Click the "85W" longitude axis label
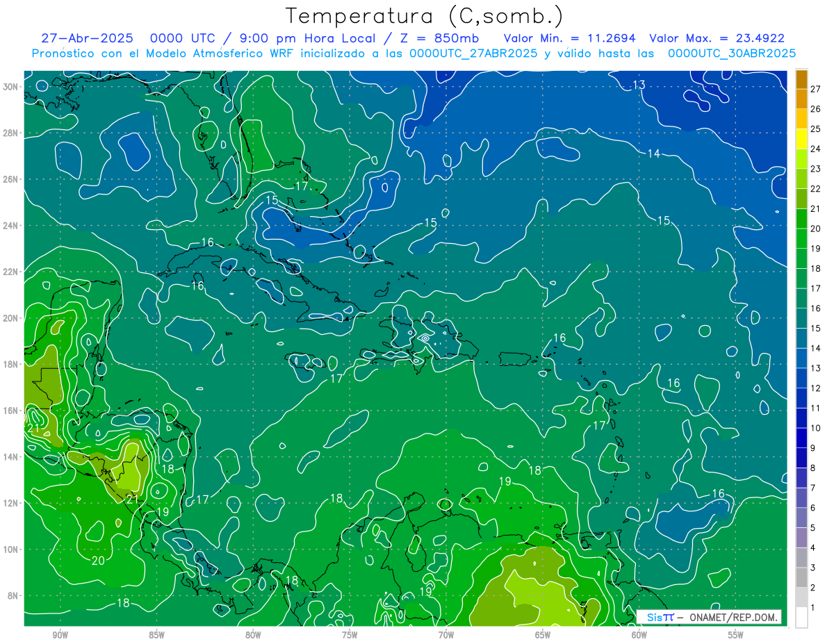 (156, 634)
